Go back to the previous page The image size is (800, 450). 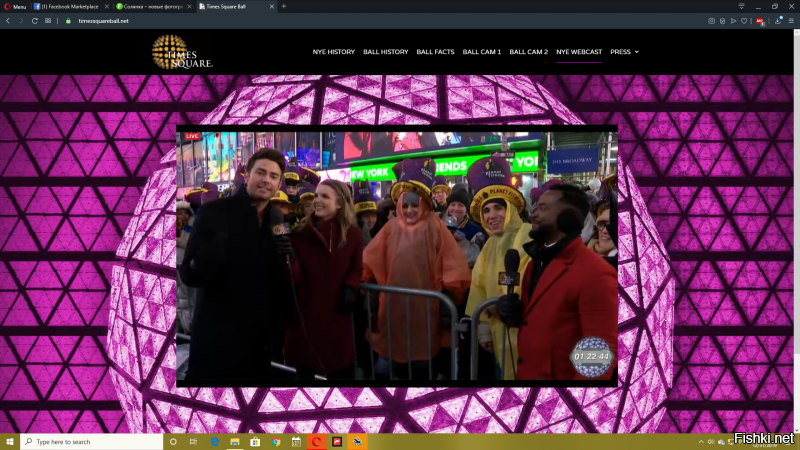8,21
